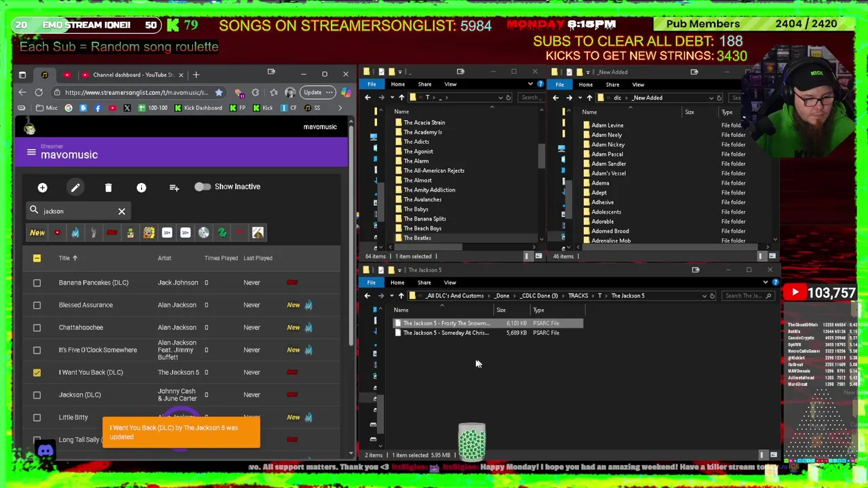This screenshot has width=868, height=488.
Task: Sort songs by Artist column header
Action: point(165,258)
